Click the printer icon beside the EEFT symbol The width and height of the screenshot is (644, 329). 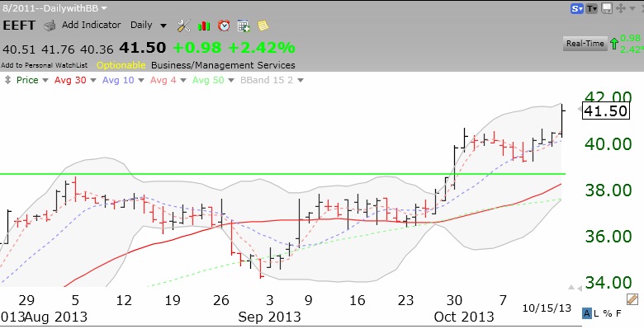coord(50,26)
